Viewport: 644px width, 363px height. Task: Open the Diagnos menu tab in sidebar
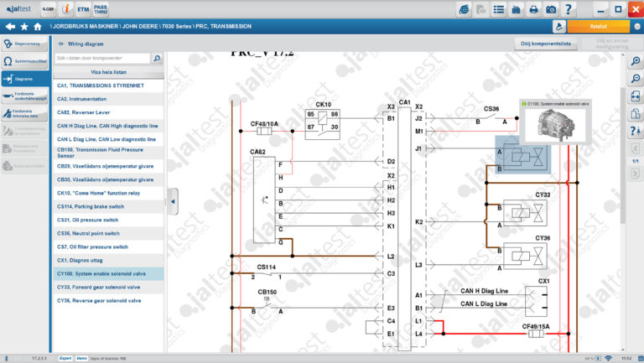tap(24, 44)
